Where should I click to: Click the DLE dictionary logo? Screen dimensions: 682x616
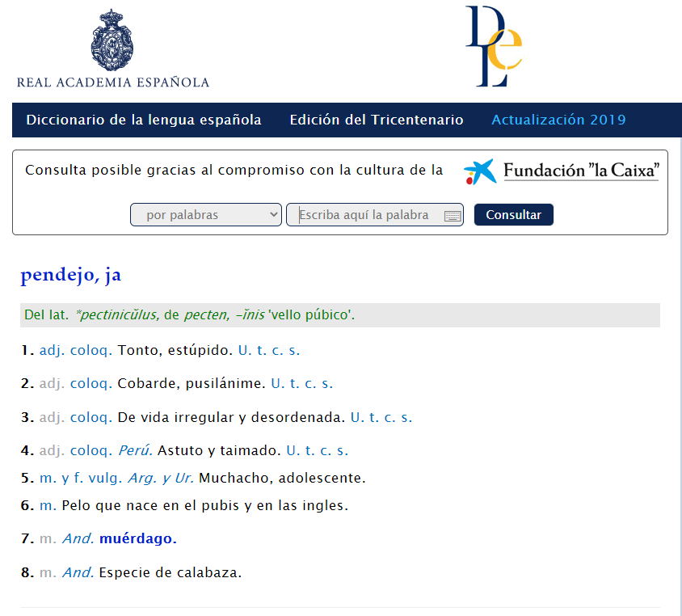493,46
